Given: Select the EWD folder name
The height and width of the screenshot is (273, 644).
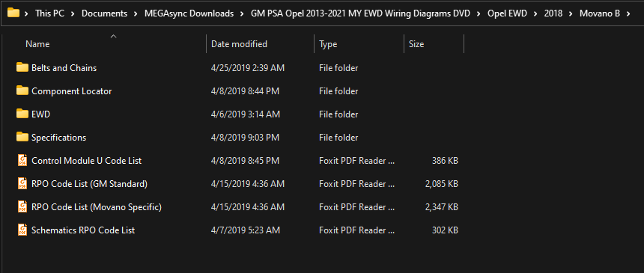Looking at the screenshot, I should pyautogui.click(x=40, y=114).
